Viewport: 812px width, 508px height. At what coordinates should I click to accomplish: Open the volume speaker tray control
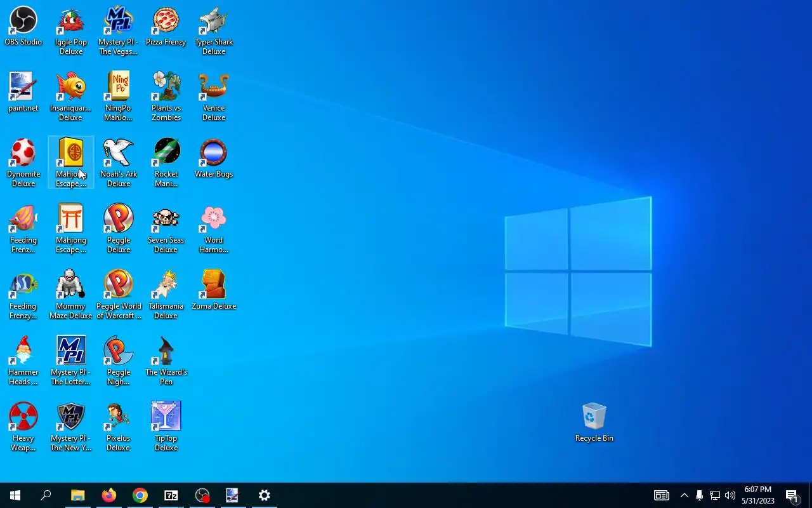click(730, 495)
